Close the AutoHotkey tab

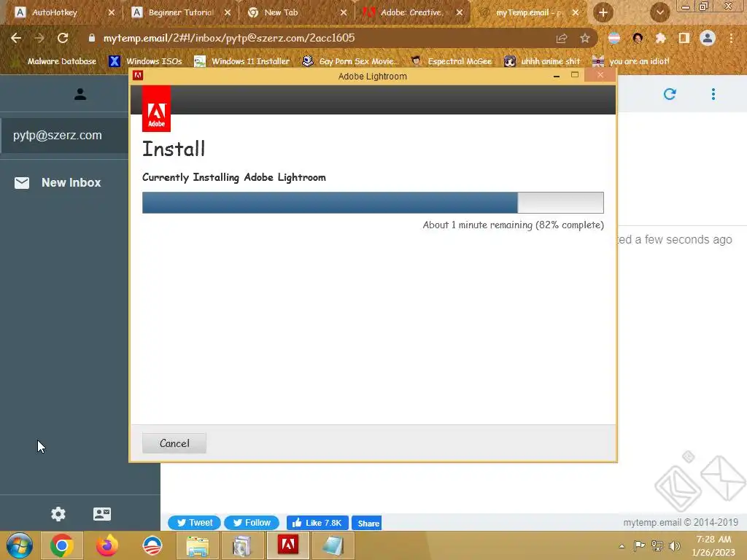tap(112, 12)
